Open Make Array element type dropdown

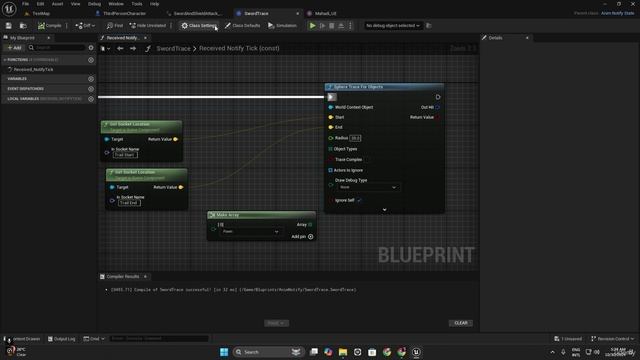pos(250,232)
